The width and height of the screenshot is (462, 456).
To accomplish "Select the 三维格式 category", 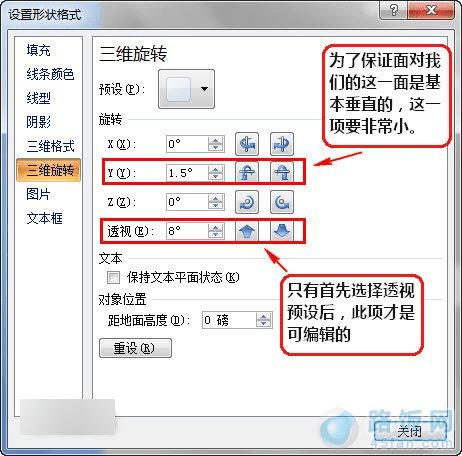I will coord(50,146).
